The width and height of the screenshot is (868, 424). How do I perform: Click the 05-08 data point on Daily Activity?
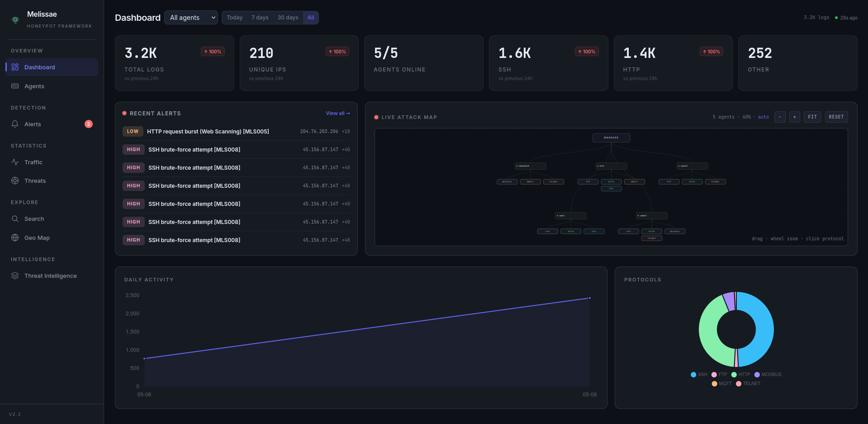(x=144, y=359)
